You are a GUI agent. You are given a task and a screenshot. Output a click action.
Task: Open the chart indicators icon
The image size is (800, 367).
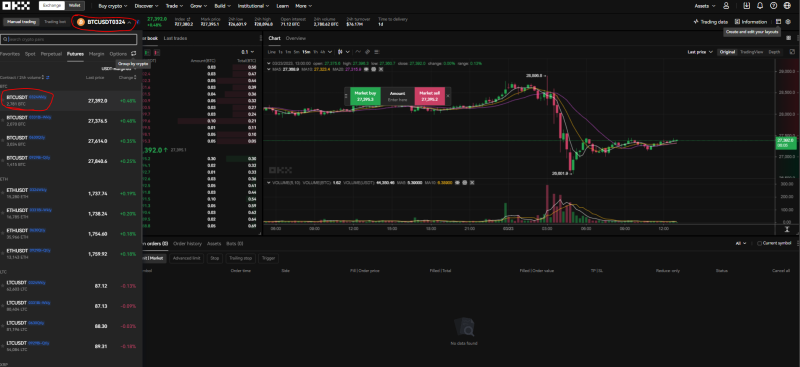pyautogui.click(x=358, y=52)
